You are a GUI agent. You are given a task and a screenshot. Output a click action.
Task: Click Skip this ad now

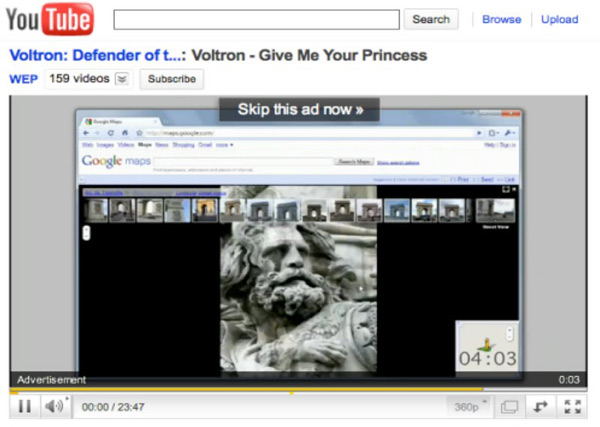click(300, 109)
